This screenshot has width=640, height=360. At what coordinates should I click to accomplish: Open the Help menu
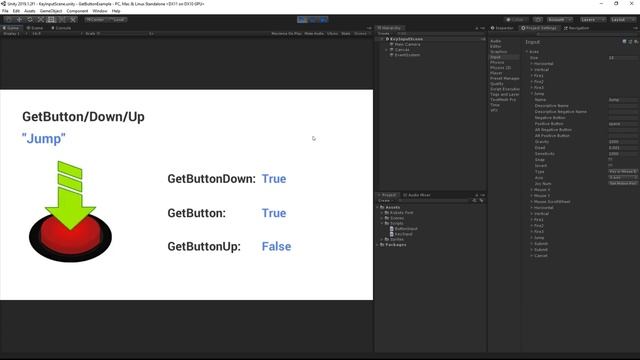(116, 11)
